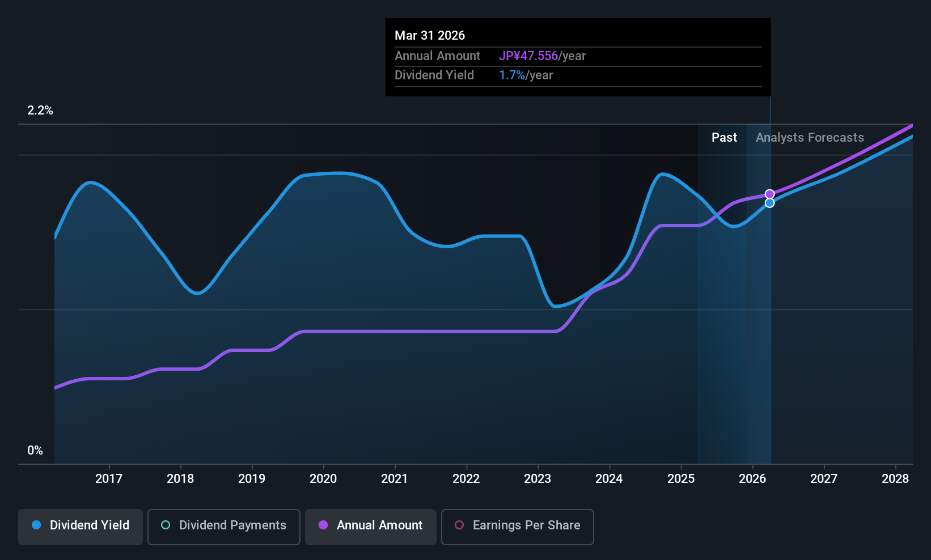Click the 2020 x-axis year label
The image size is (931, 560).
[323, 479]
